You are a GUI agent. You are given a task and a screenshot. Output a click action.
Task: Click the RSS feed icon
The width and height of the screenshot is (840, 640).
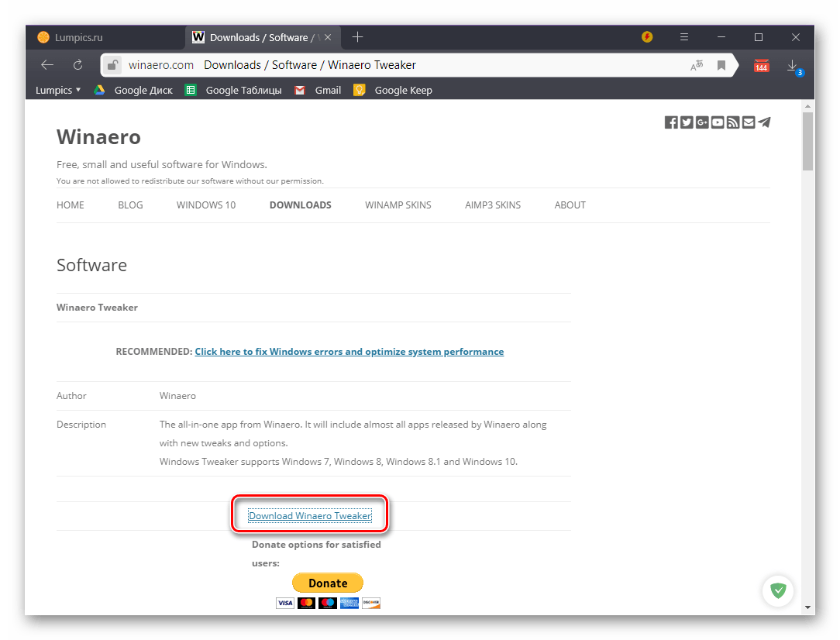click(733, 122)
